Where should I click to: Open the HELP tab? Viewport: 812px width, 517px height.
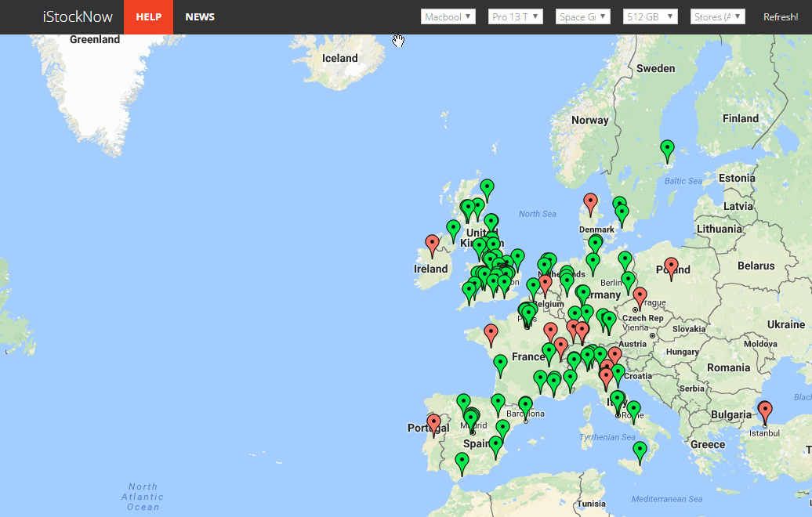[149, 17]
